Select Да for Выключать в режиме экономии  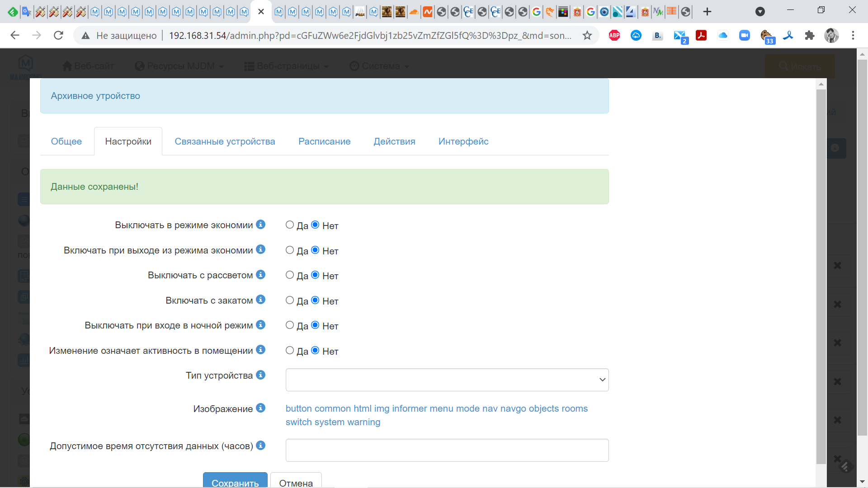(x=290, y=225)
